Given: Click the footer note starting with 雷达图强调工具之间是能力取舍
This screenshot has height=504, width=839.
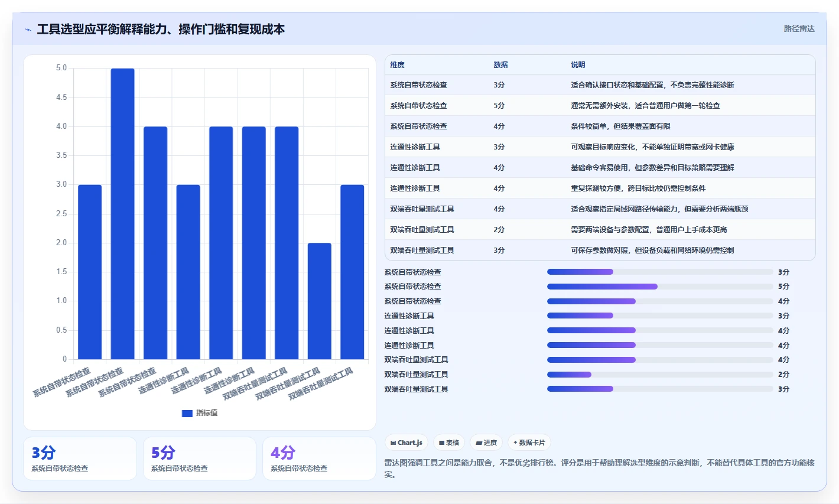Looking at the screenshot, I should (x=599, y=469).
